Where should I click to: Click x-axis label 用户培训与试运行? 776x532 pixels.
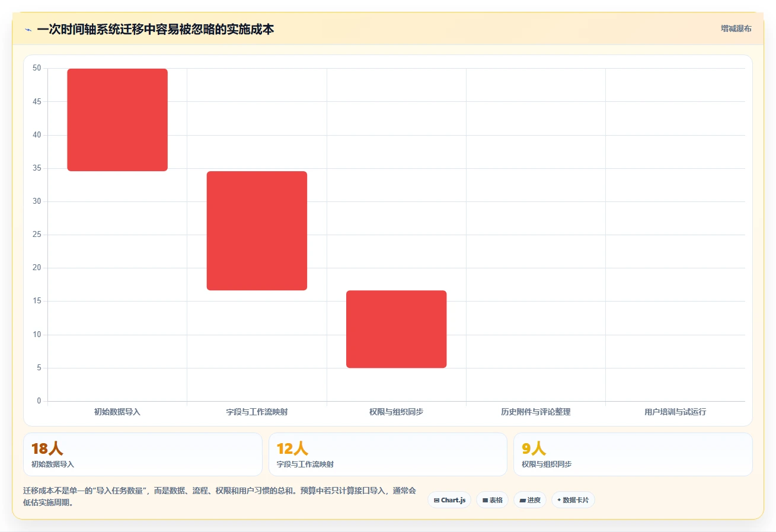pyautogui.click(x=675, y=412)
